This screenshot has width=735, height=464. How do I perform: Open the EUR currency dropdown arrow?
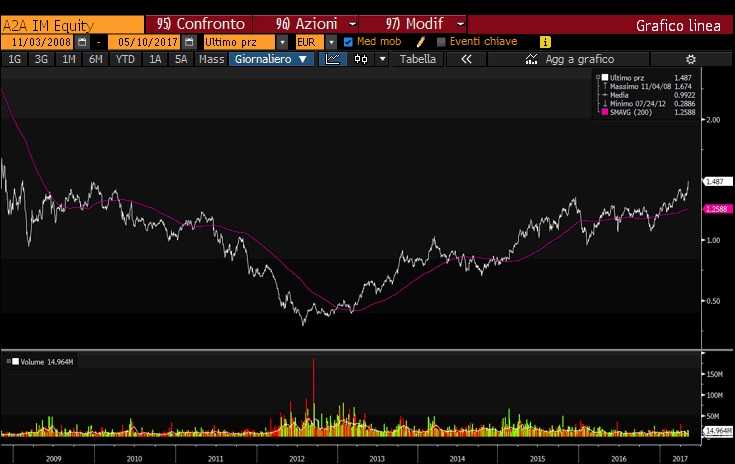click(x=331, y=42)
